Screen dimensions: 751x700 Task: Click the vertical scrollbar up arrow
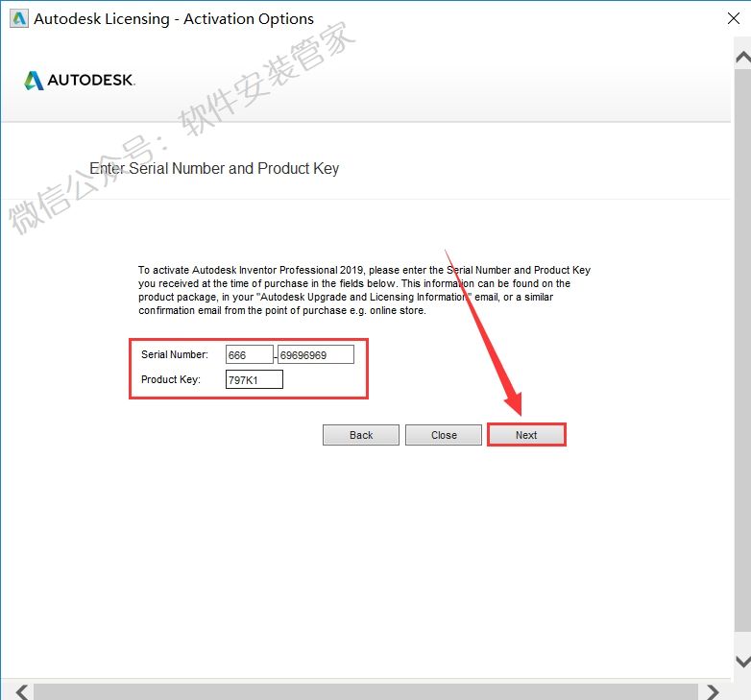point(741,60)
